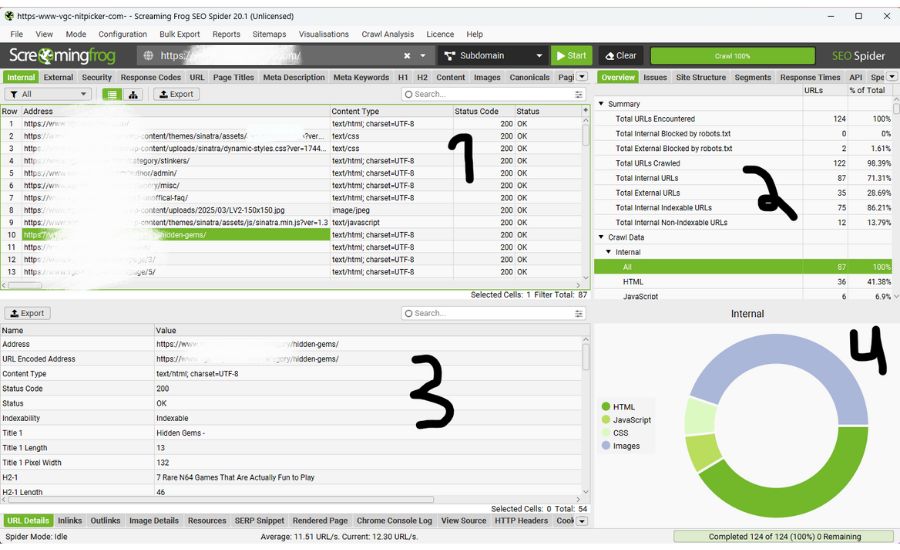Switch to list view in Internal tab

point(112,94)
